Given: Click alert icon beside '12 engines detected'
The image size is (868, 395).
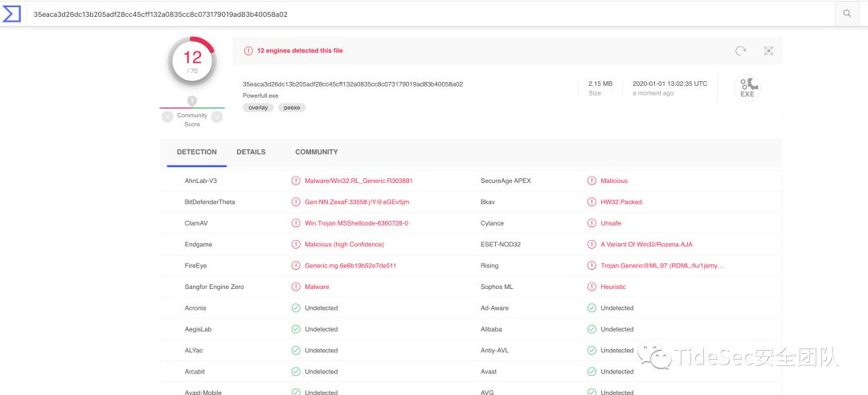Looking at the screenshot, I should click(x=248, y=51).
